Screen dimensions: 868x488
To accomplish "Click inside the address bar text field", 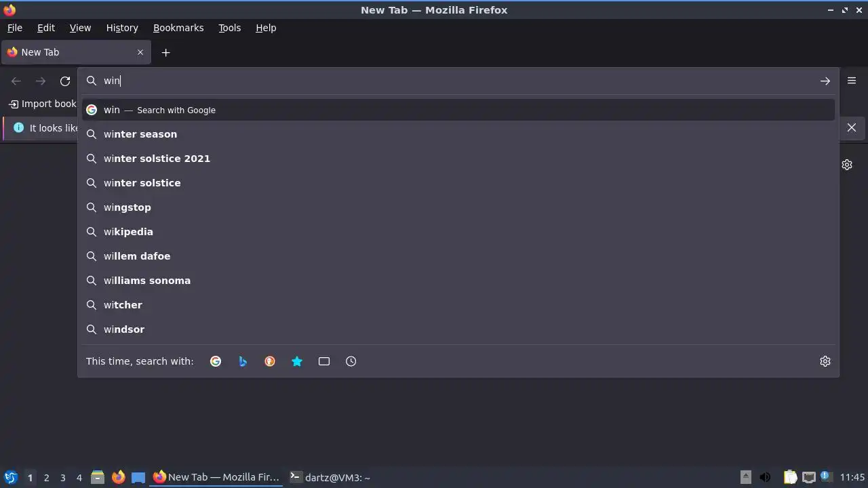I will pyautogui.click(x=458, y=81).
